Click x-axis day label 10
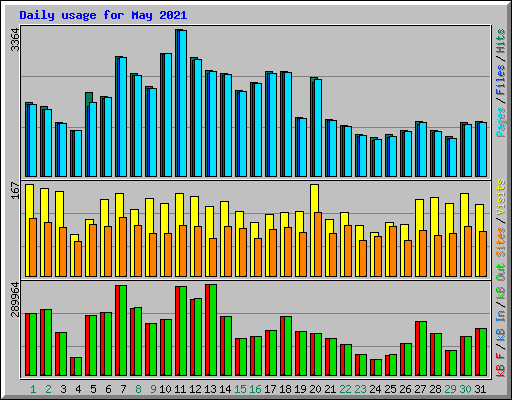 (x=165, y=389)
